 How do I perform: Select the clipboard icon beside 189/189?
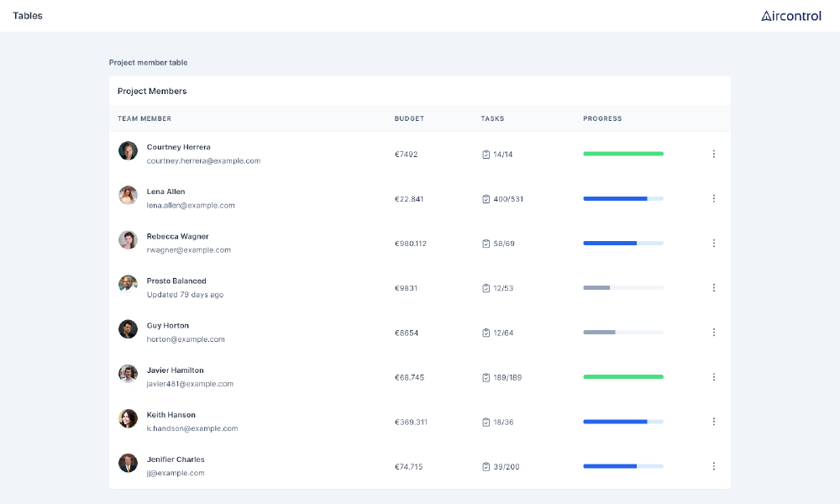(486, 377)
